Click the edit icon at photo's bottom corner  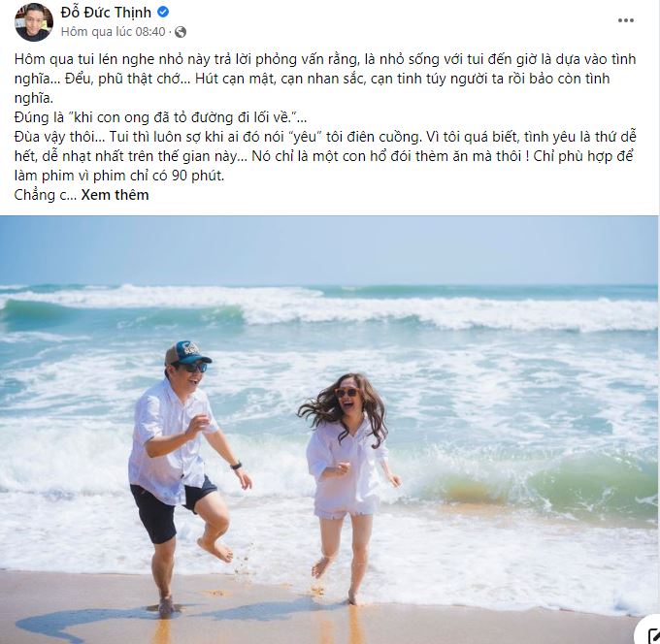[651, 634]
